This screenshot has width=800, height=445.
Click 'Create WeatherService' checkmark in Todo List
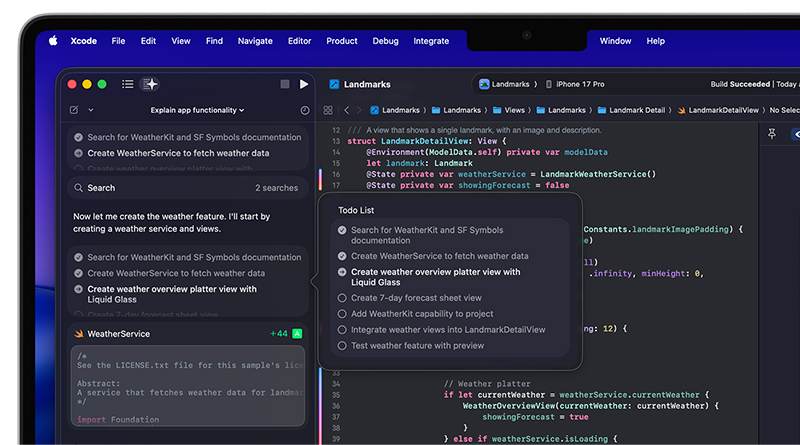[342, 256]
